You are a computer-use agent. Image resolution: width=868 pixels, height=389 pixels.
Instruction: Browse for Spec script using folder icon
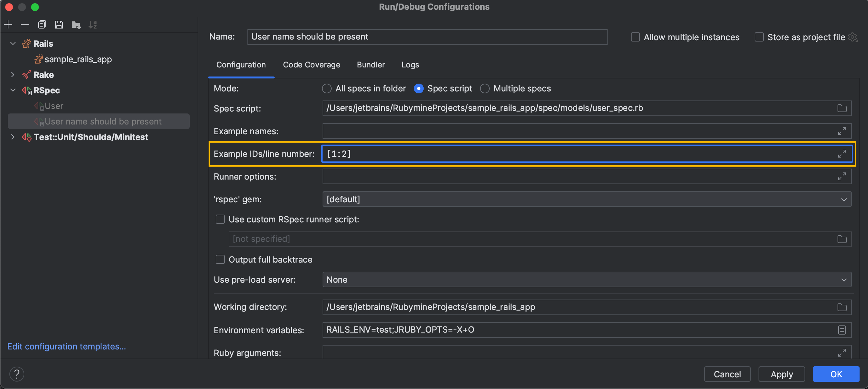[841, 108]
